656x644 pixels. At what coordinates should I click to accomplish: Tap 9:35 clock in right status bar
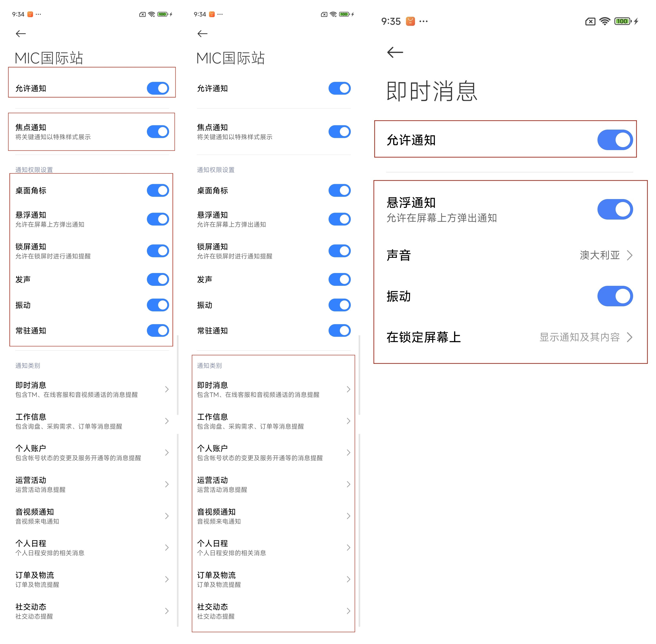[x=391, y=21]
